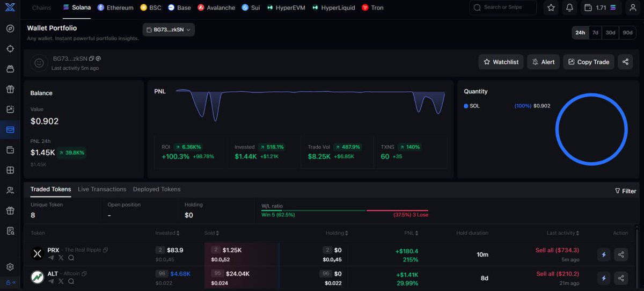Image resolution: width=644 pixels, height=291 pixels.
Task: Click the PRX token logo
Action: (37, 254)
